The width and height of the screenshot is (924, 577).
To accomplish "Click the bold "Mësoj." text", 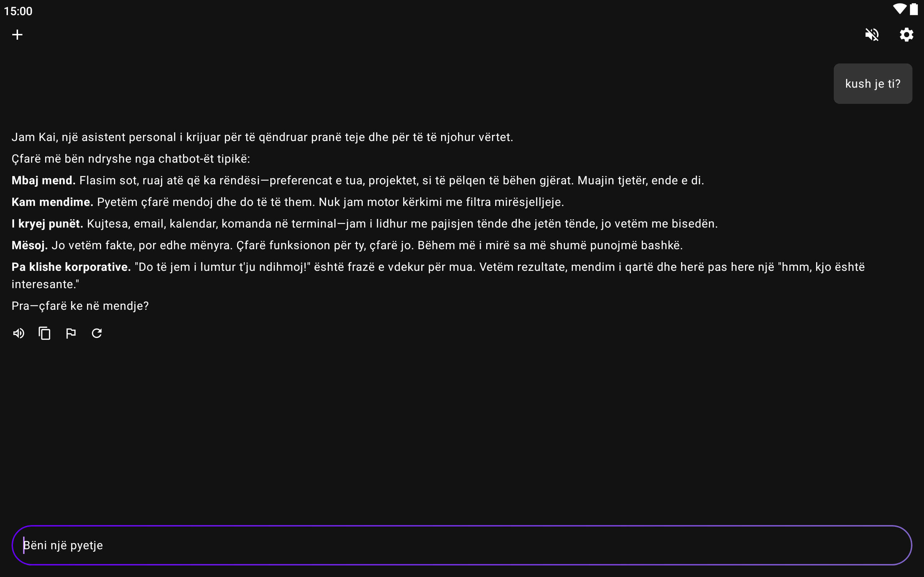I will (29, 245).
